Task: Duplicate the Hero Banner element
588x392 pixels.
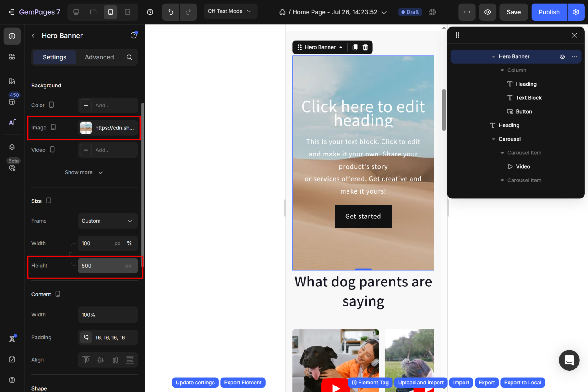Action: [355, 47]
